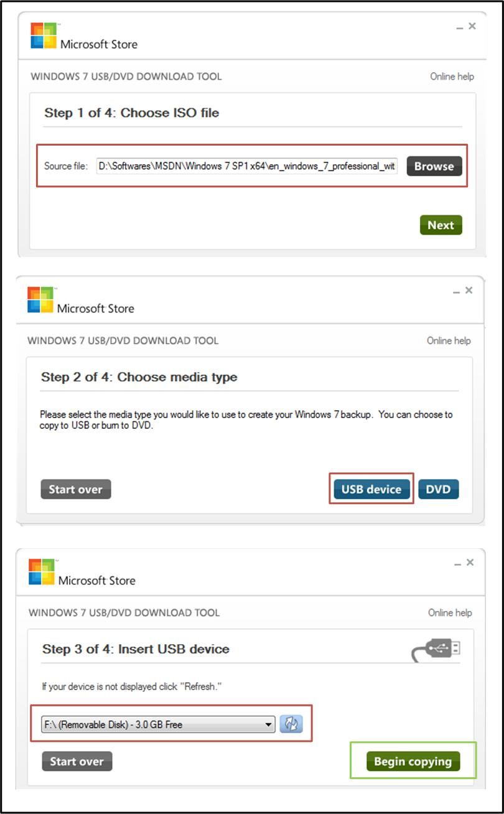Click the 'Please select the media type' paragraph
This screenshot has width=504, height=814.
[246, 419]
